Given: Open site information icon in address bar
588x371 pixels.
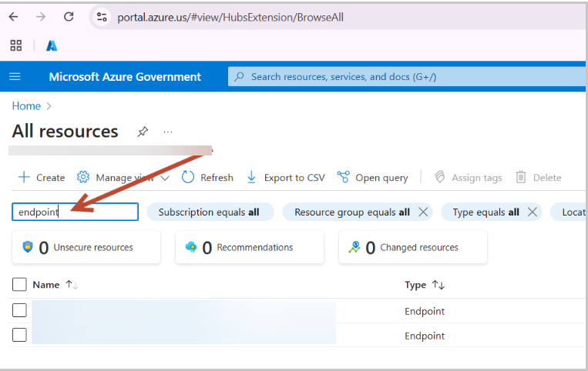Looking at the screenshot, I should click(x=102, y=17).
